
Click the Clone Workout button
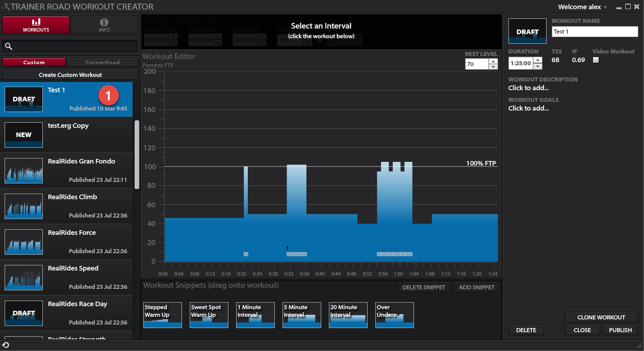tap(601, 317)
